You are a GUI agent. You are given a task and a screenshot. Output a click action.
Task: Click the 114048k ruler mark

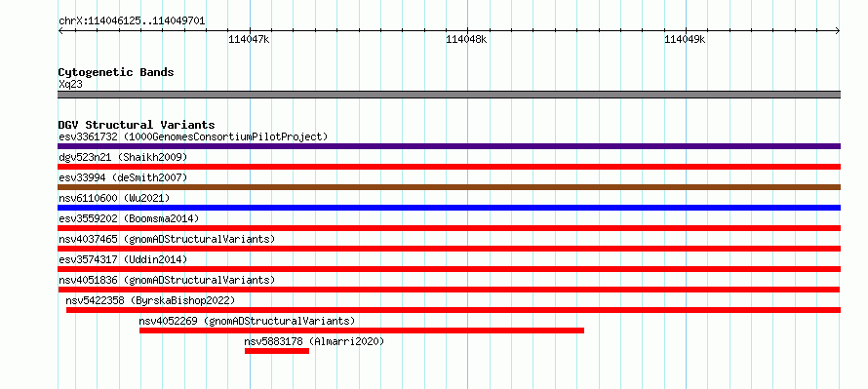tap(466, 39)
